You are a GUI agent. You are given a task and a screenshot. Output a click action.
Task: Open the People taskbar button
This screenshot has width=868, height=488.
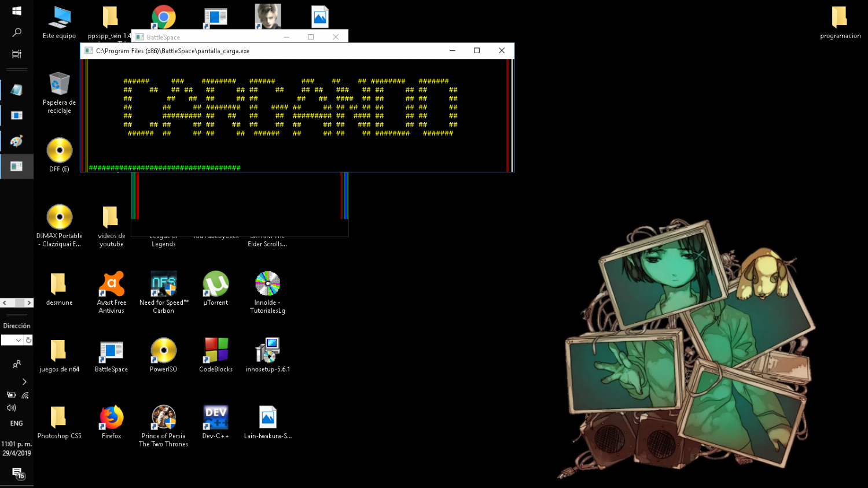[17, 364]
